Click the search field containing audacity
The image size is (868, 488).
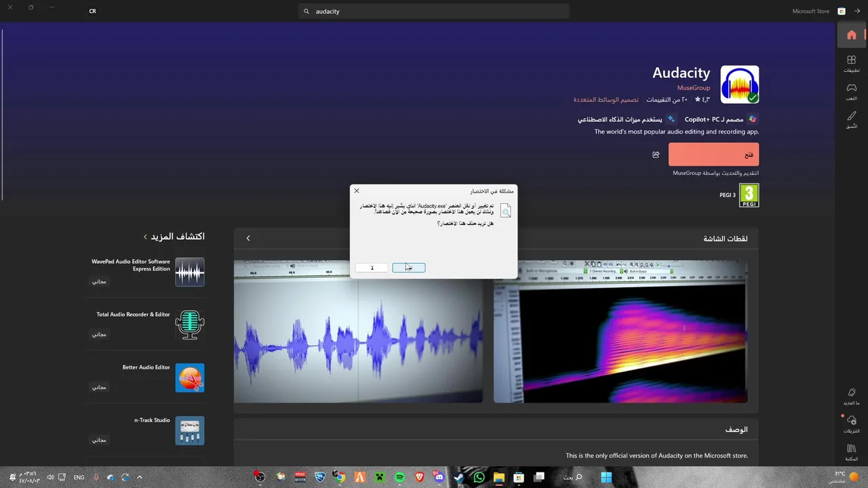pyautogui.click(x=434, y=12)
